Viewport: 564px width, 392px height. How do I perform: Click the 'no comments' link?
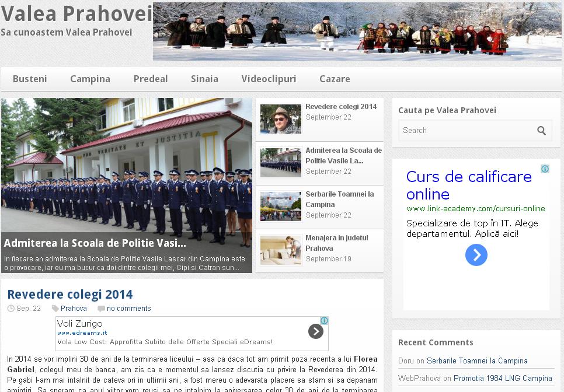[x=128, y=309]
